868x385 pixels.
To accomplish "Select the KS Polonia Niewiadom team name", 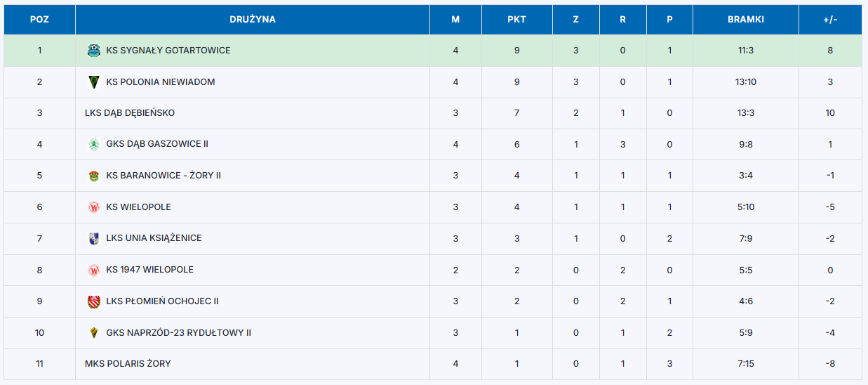I will [x=161, y=82].
